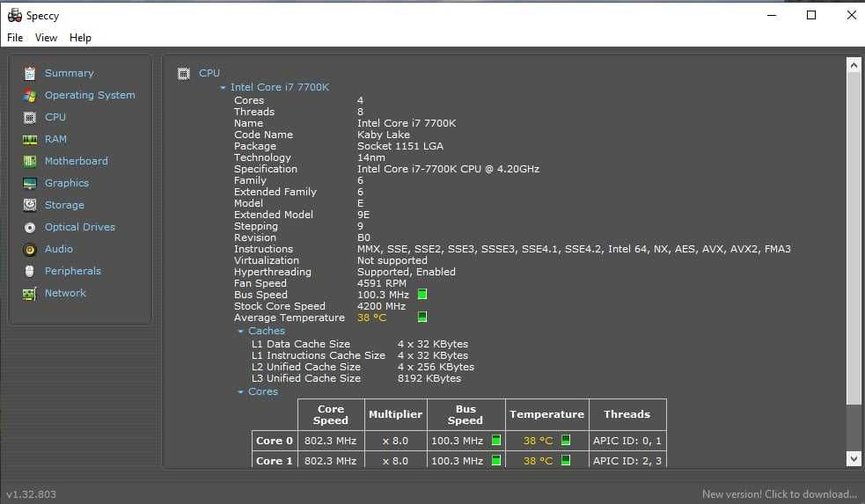The image size is (865, 504).
Task: Click the 'Intel Core i7 7700K' node label
Action: (280, 87)
